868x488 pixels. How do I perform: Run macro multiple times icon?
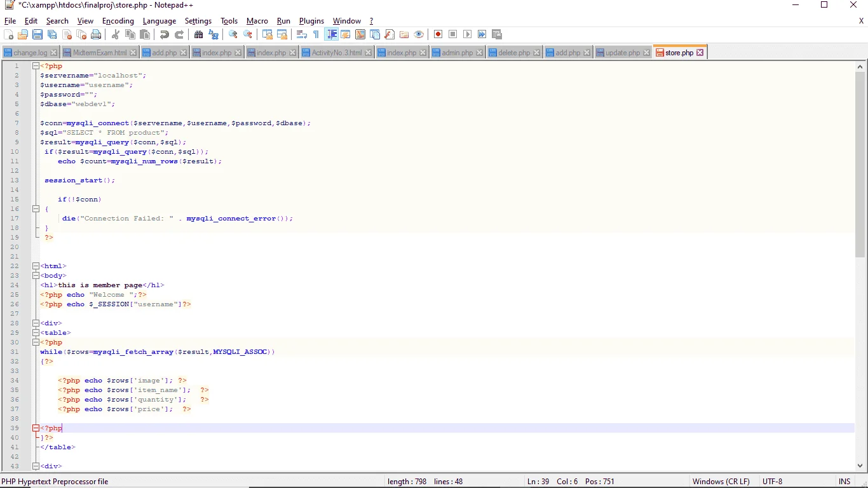482,34
